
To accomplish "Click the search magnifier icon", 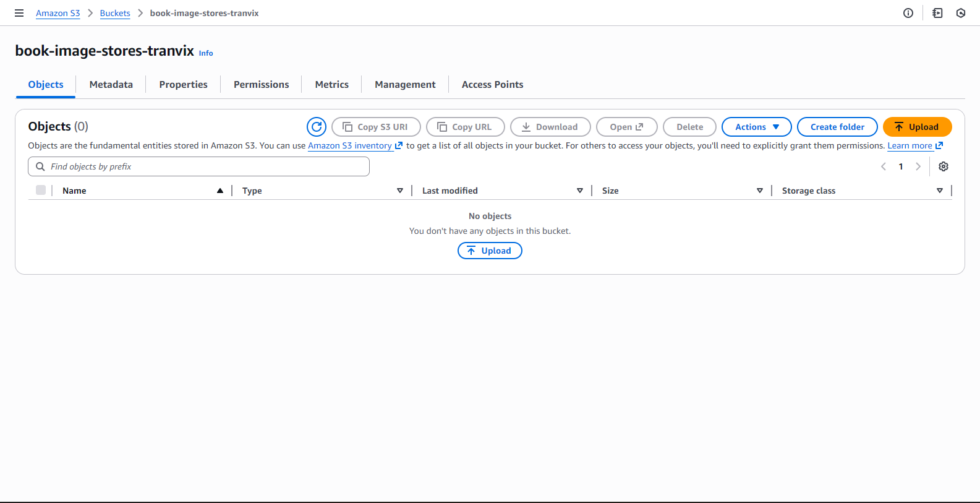I will [x=40, y=166].
